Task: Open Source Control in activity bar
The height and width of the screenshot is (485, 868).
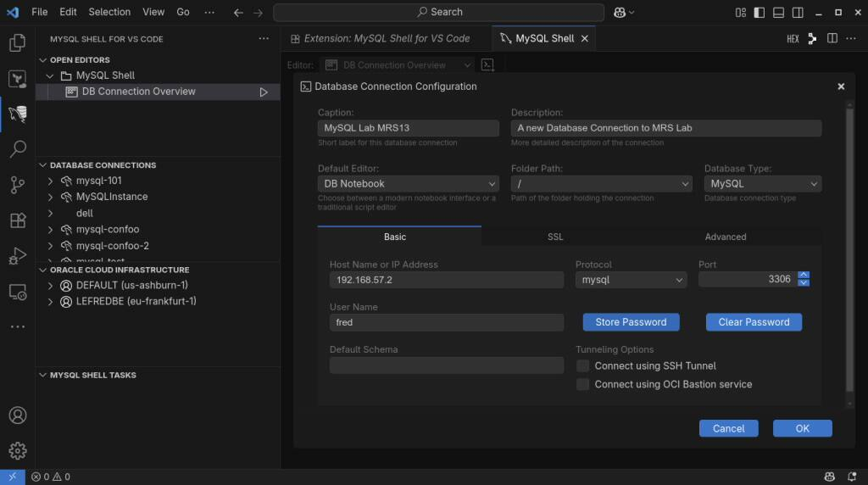Action: 17,185
